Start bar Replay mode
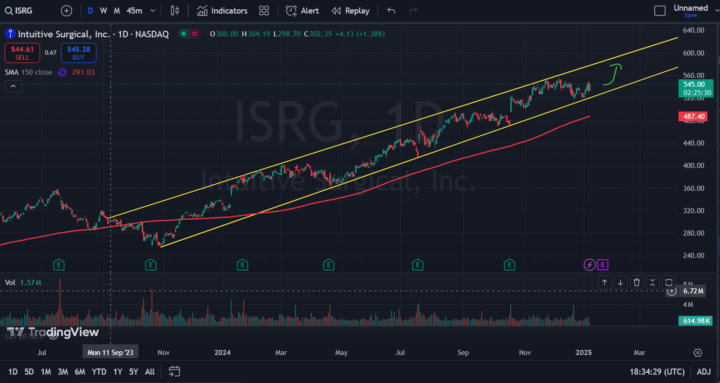 (x=350, y=11)
